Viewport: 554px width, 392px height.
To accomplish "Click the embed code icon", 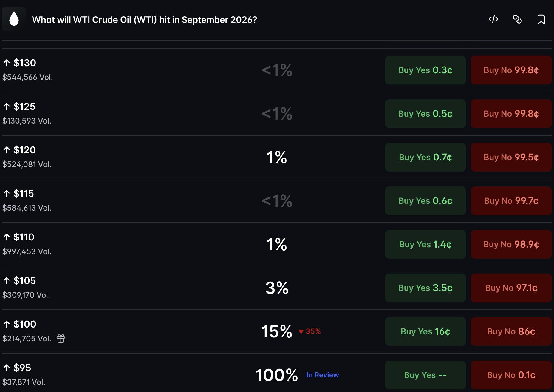I will [493, 19].
